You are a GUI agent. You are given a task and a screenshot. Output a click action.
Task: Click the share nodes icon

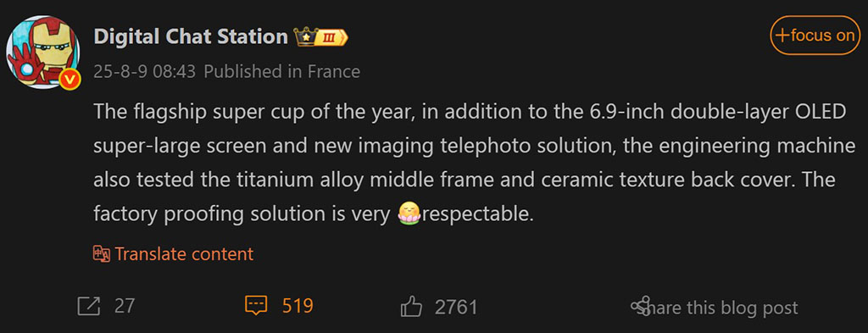(x=641, y=307)
